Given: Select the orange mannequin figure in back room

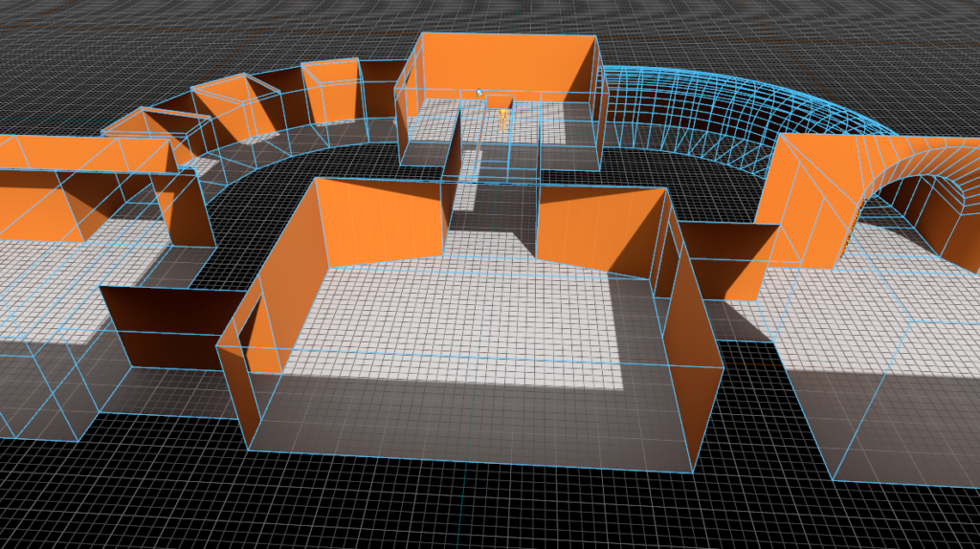Looking at the screenshot, I should (503, 121).
